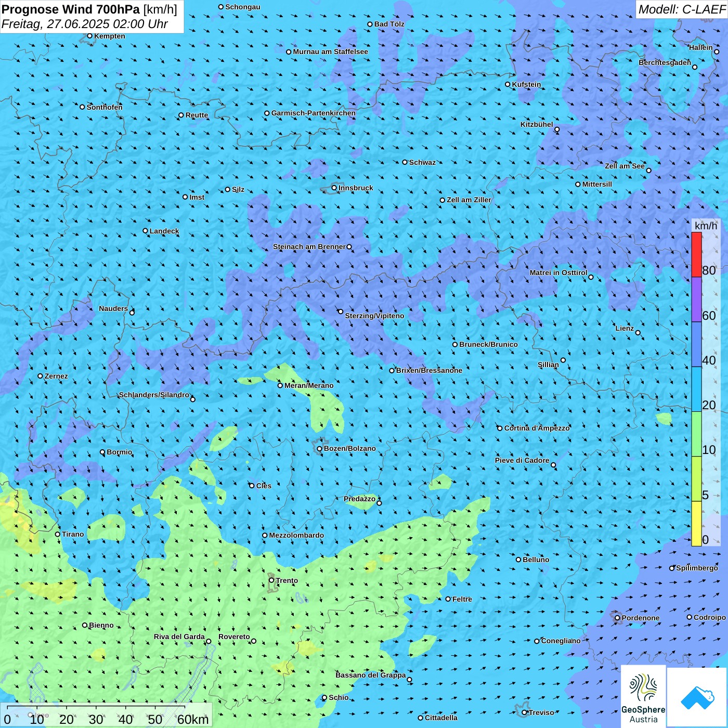728x728 pixels.
Task: Click the Lienz location dot
Action: [x=638, y=333]
